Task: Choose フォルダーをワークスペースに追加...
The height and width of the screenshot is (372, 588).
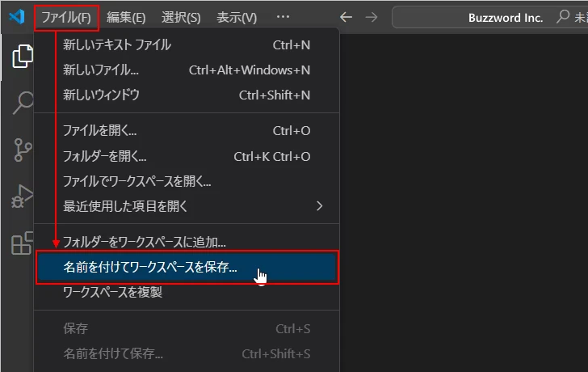Action: 187,242
